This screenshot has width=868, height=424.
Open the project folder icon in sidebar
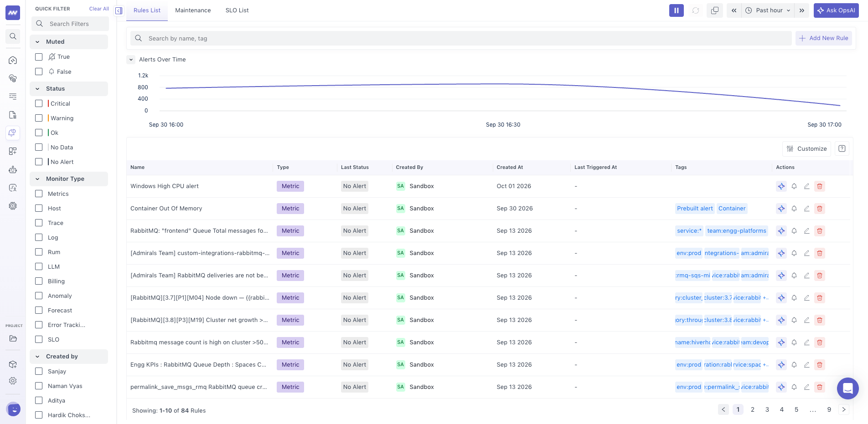click(13, 338)
